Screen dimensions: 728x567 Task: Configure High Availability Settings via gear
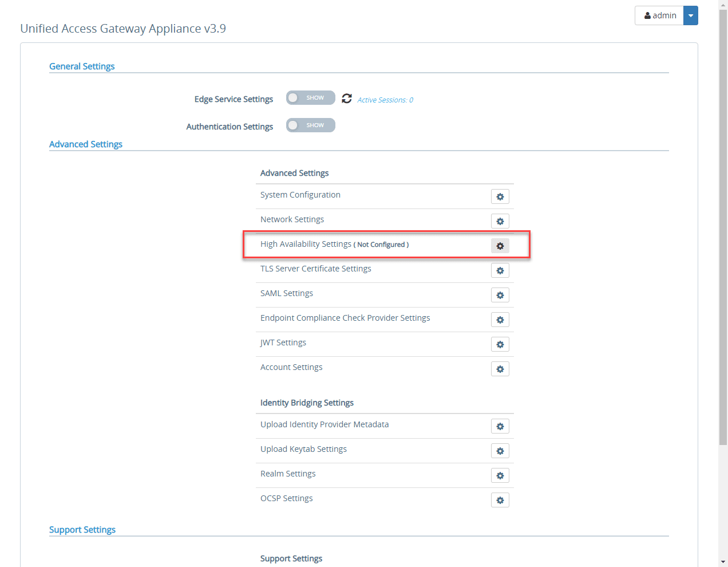pos(500,246)
